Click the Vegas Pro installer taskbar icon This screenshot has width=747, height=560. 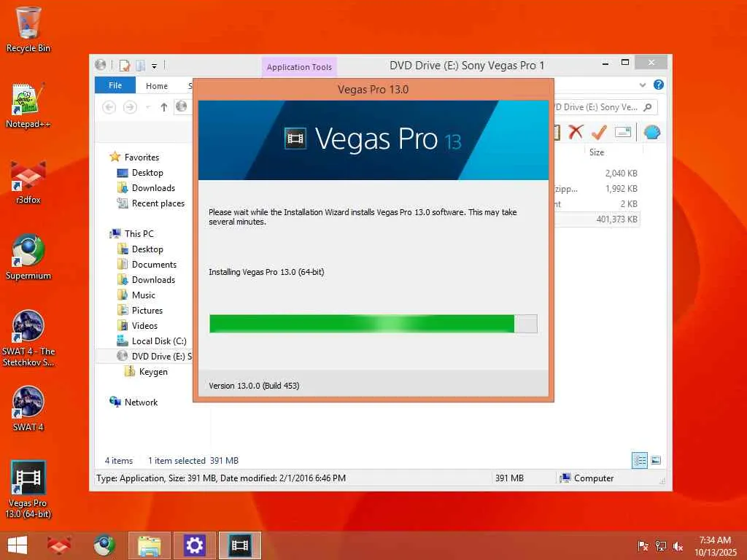239,545
